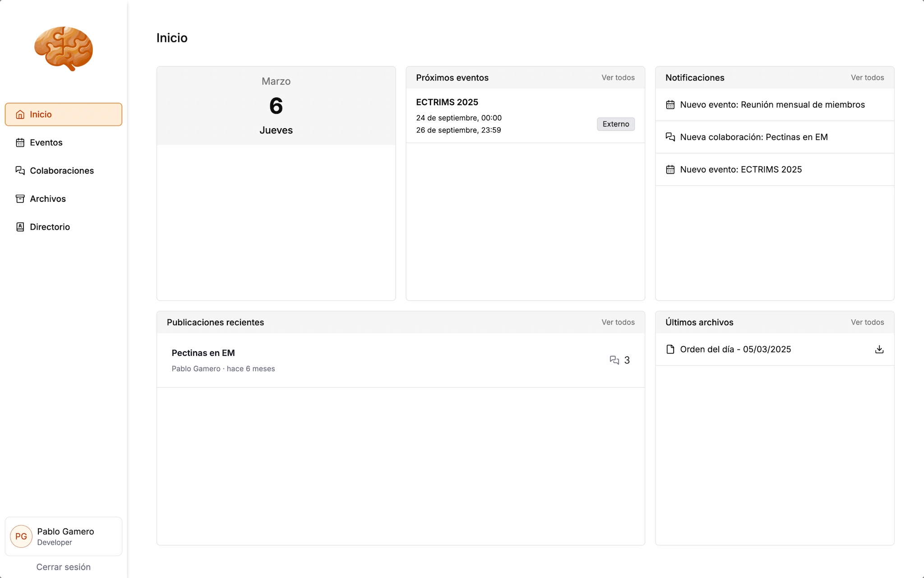
Task: Click the PG avatar circle
Action: coord(21,536)
